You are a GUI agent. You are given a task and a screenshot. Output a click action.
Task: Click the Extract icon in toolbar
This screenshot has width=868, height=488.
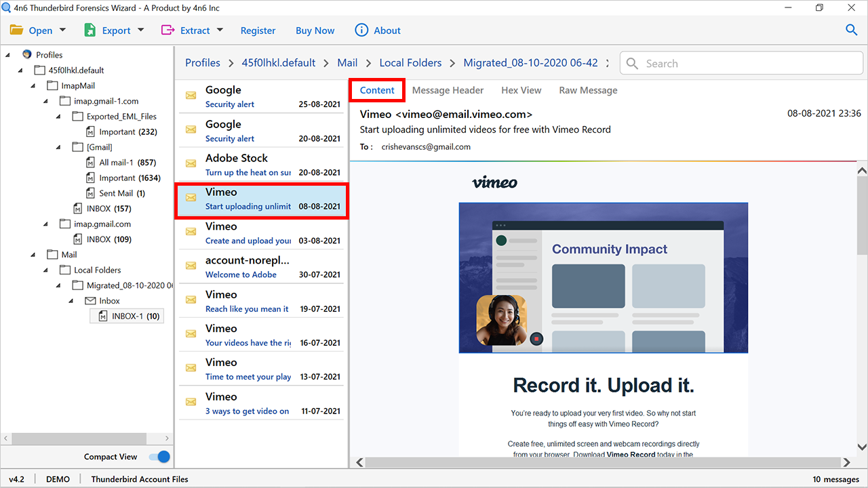pos(167,30)
